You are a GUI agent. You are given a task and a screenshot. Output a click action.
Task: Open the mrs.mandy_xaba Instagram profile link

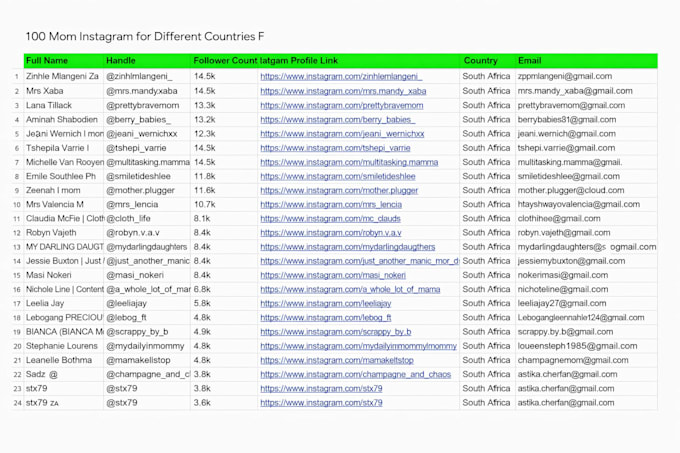coord(343,91)
